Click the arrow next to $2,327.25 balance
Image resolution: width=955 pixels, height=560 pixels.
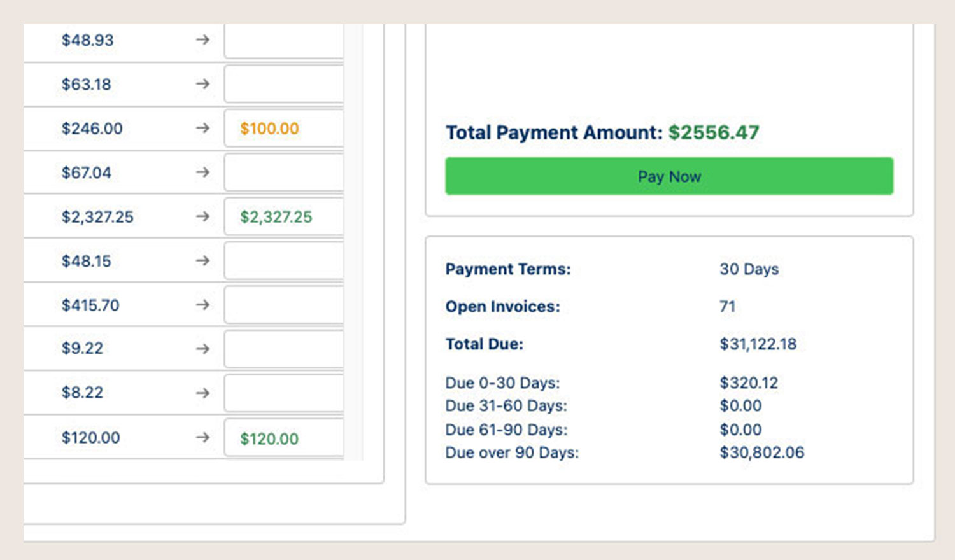202,217
